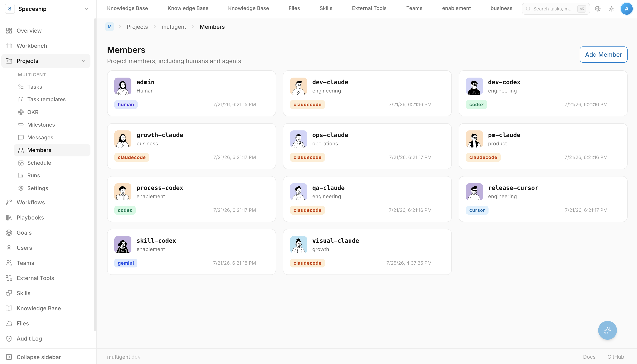Viewport: 637px width, 364px height.
Task: Click the Files folder icon in sidebar
Action: coord(9,324)
